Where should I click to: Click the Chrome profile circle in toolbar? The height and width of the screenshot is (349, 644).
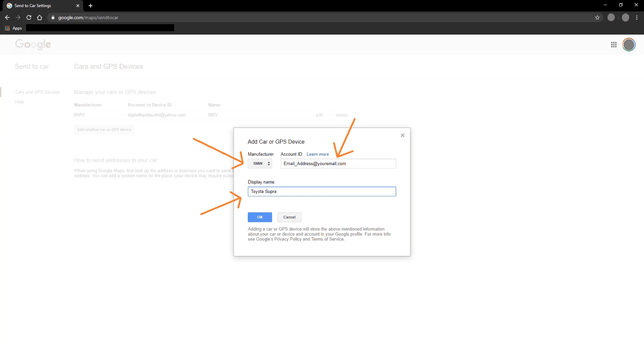coord(625,17)
